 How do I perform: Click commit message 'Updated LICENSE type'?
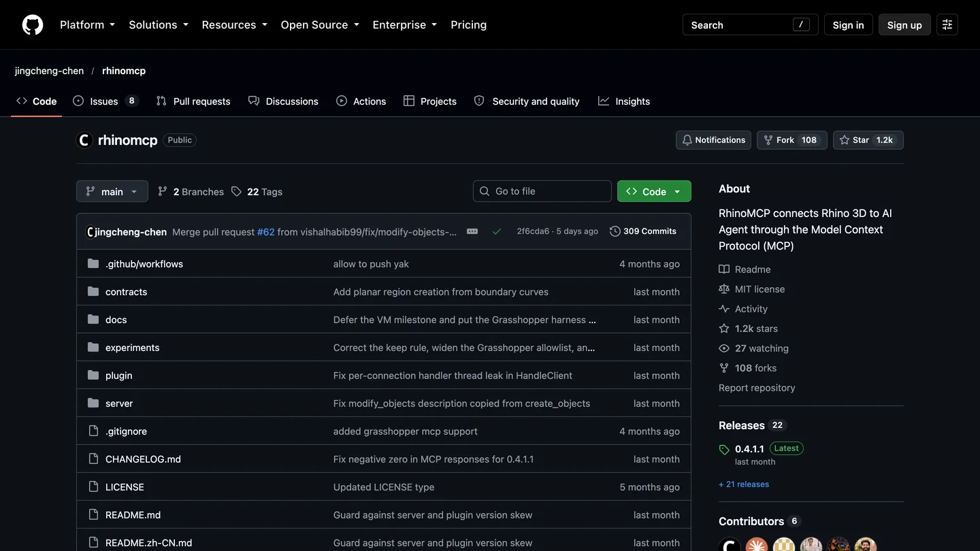point(384,487)
